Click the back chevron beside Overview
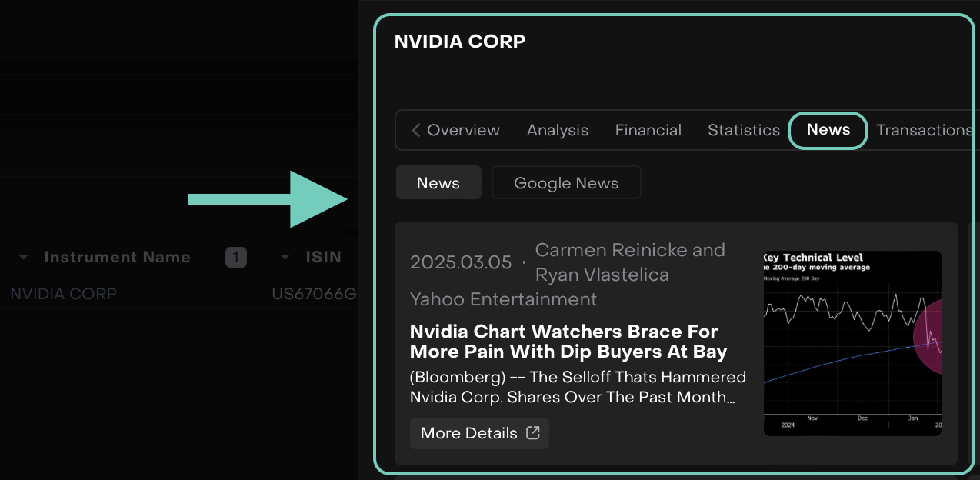The width and height of the screenshot is (980, 480). 415,130
